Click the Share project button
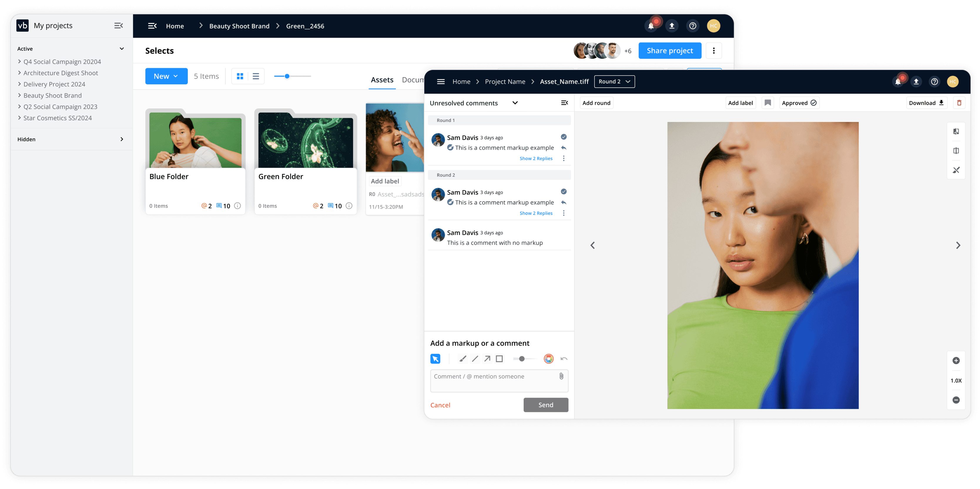This screenshot has height=489, width=980. pos(670,51)
